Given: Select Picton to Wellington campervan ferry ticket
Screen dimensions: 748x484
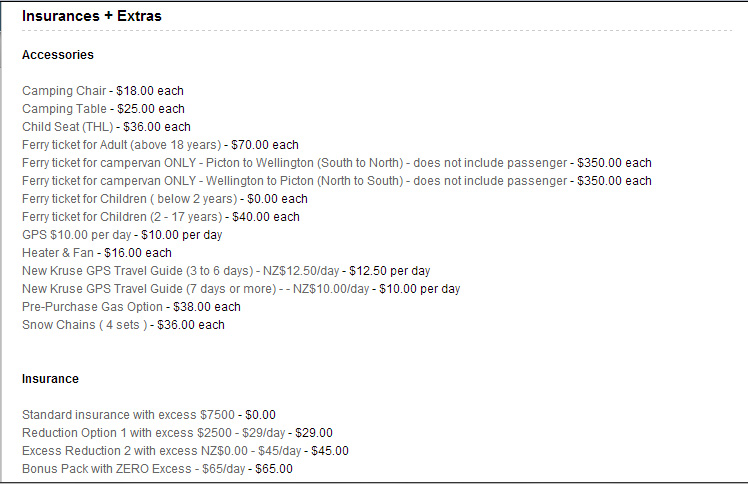Looking at the screenshot, I should pyautogui.click(x=294, y=163).
